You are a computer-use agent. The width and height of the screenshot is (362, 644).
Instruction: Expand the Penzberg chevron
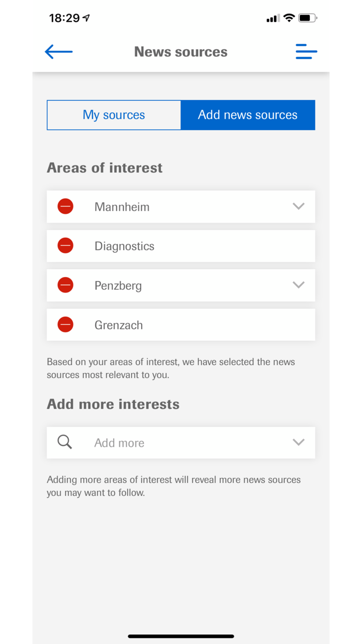(x=298, y=285)
